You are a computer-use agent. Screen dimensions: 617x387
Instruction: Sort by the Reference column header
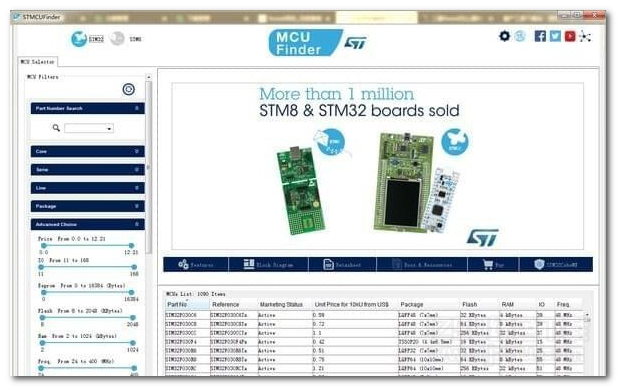(233, 304)
